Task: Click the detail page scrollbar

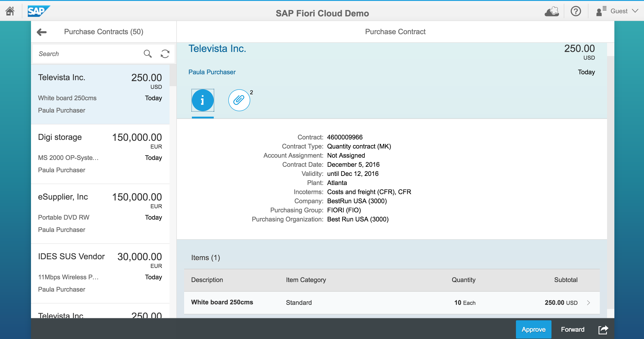Action: coord(611,182)
